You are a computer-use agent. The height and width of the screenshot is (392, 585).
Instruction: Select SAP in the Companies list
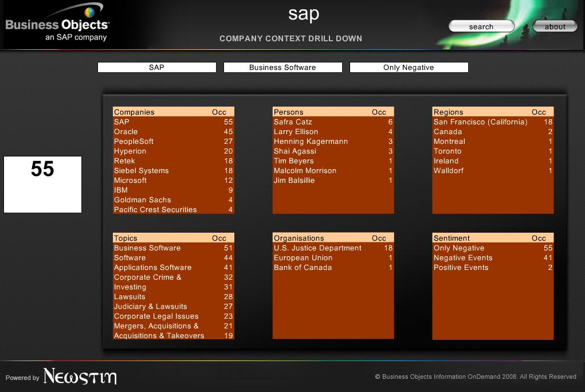tap(174, 121)
